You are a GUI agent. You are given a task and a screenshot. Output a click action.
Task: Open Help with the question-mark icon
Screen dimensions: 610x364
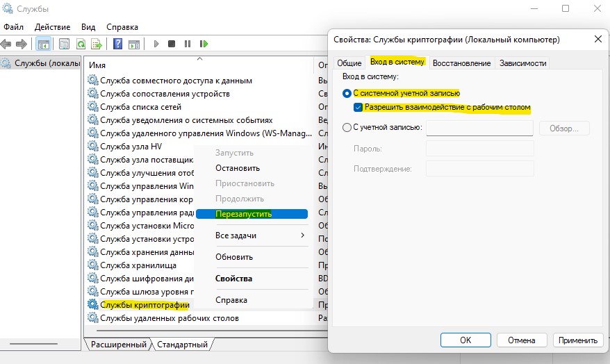point(117,44)
